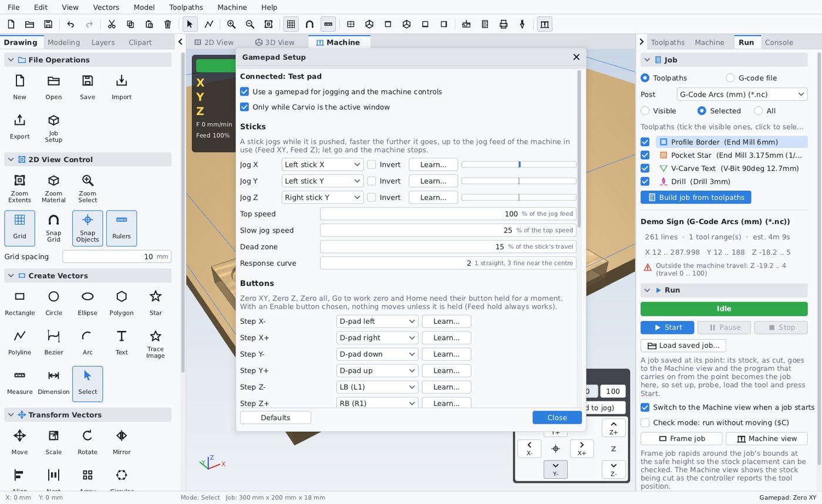Screen dimensions: 822x504
Task: Open Job Setup in File Operations
Action: tap(53, 127)
